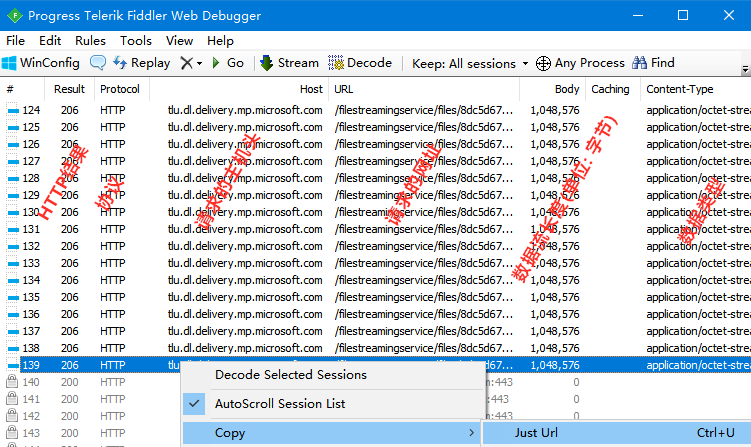Click the session icon for row 126
The width and height of the screenshot is (751, 447).
(12, 145)
